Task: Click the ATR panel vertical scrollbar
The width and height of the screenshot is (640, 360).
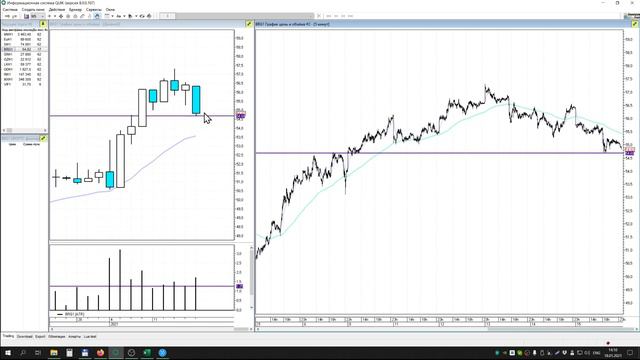Action: pos(251,278)
